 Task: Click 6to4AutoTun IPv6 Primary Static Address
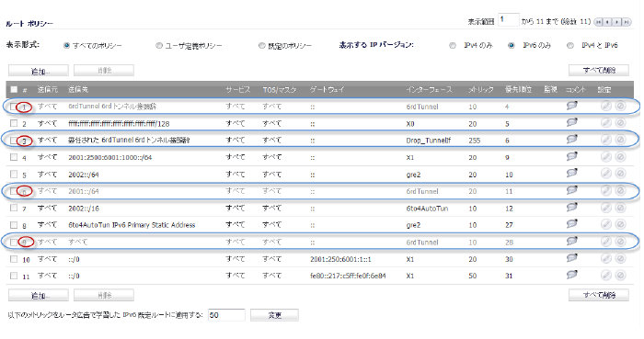click(132, 225)
